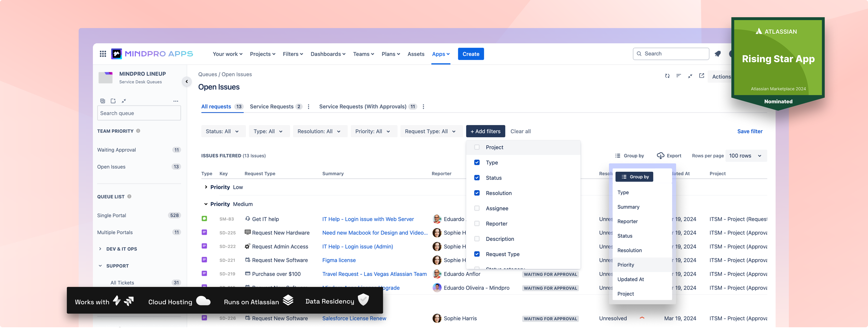
Task: Click the Create button
Action: click(x=471, y=54)
